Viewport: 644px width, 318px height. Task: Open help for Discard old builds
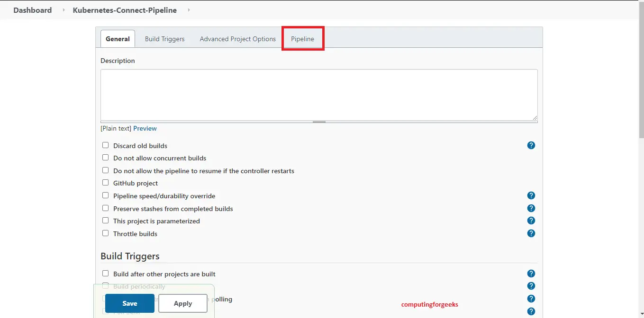(531, 145)
